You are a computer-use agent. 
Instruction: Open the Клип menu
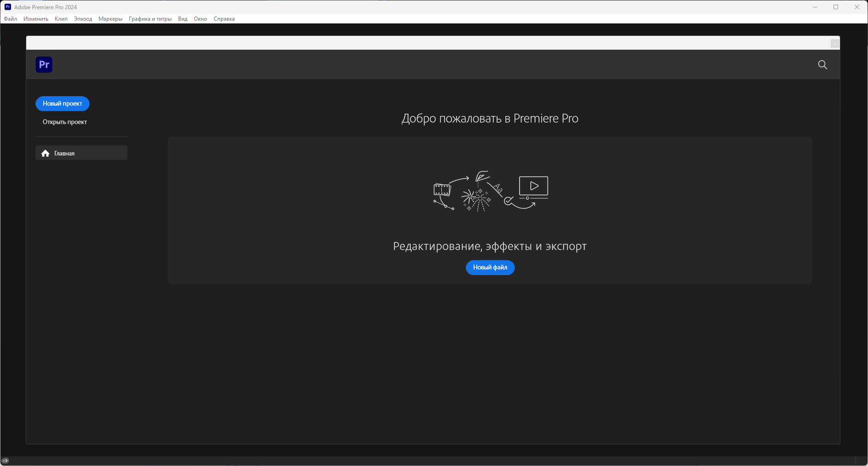click(x=61, y=19)
